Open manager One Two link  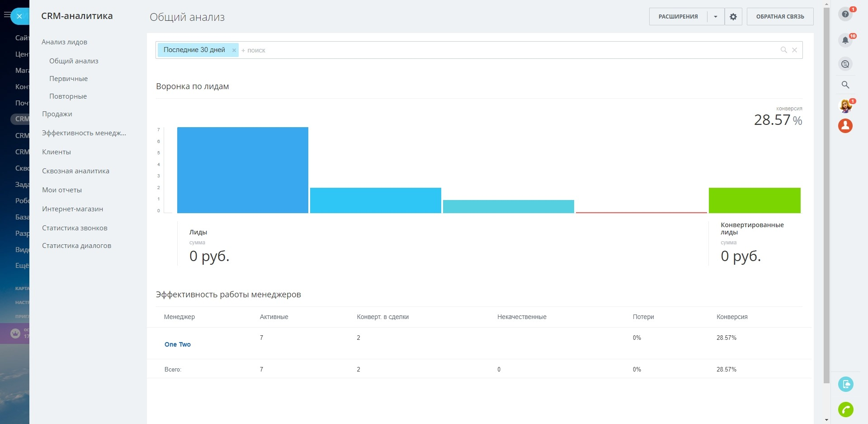[x=178, y=344]
